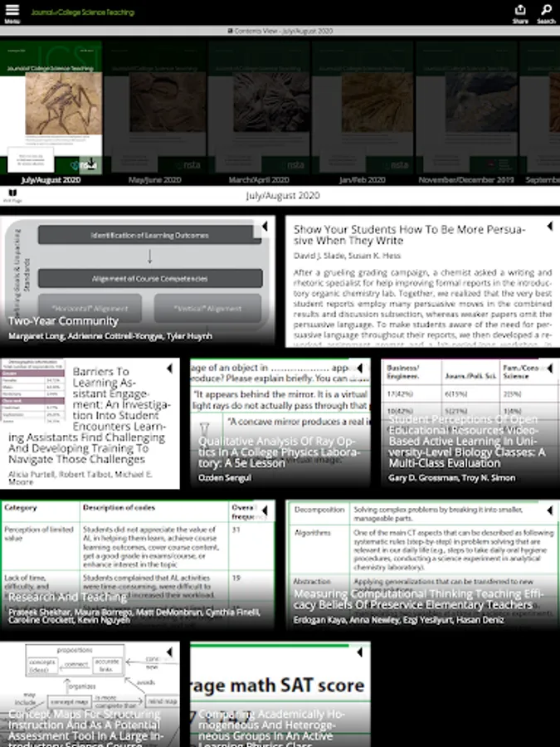Select the November/December 2019 issue cover
This screenshot has height=747, width=560.
(466, 107)
